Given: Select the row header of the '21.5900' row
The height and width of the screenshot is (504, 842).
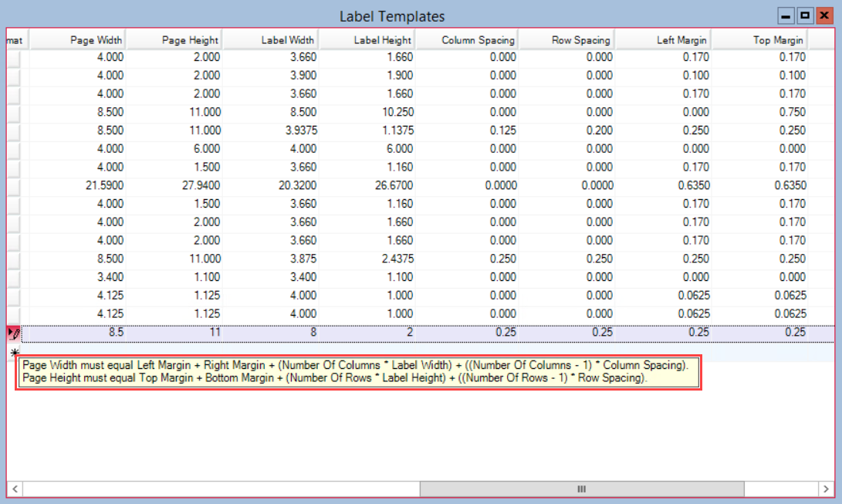Looking at the screenshot, I should click(13, 187).
